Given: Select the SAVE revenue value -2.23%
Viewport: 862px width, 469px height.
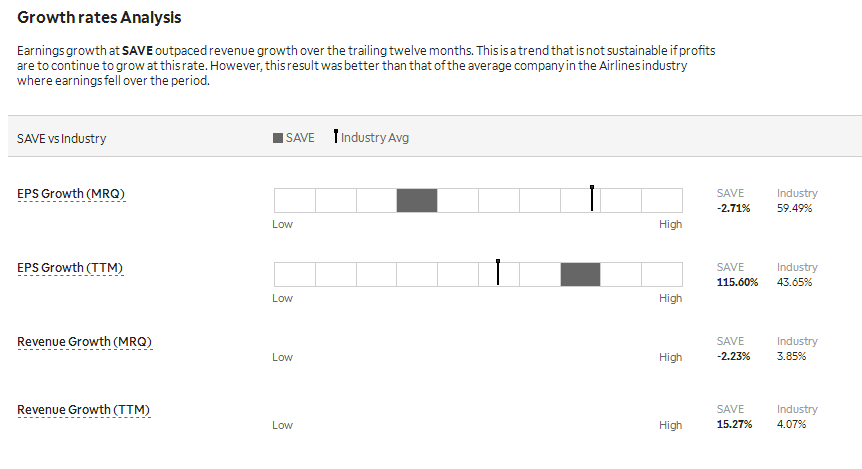Looking at the screenshot, I should pos(733,356).
